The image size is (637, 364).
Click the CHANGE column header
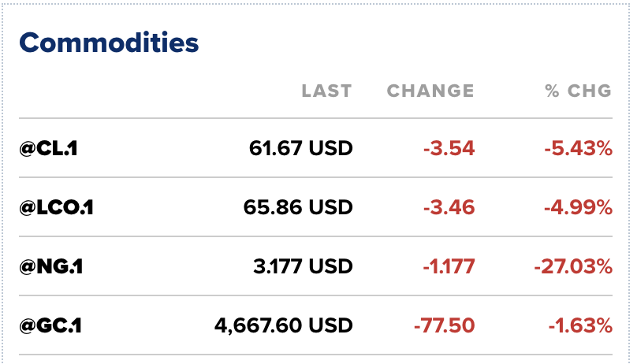pos(430,91)
